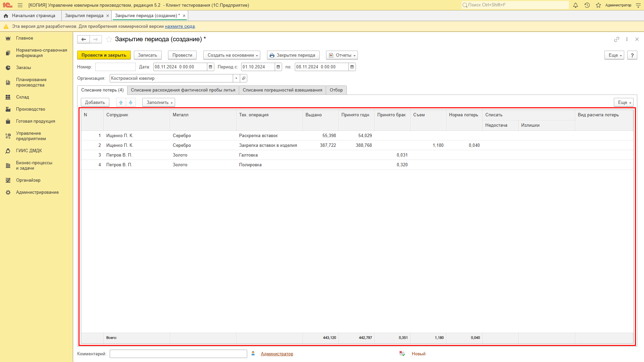Open the history clock icon
This screenshot has width=644, height=362.
click(587, 5)
